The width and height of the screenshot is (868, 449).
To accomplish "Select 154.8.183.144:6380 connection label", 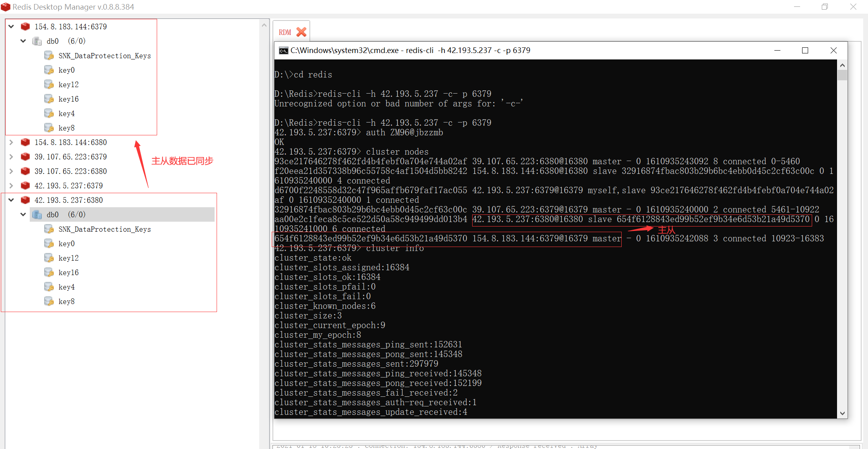I will [x=71, y=142].
